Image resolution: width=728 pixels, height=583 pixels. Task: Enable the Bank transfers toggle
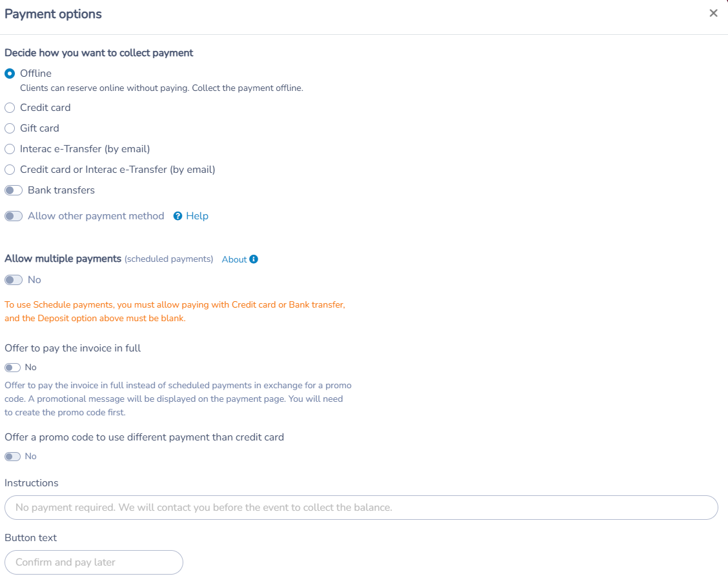(x=14, y=191)
